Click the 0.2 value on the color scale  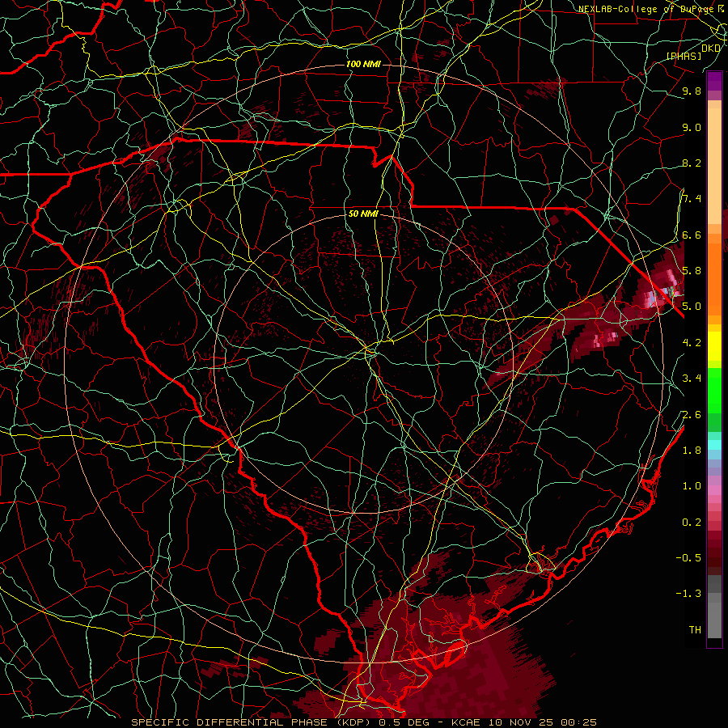692,523
